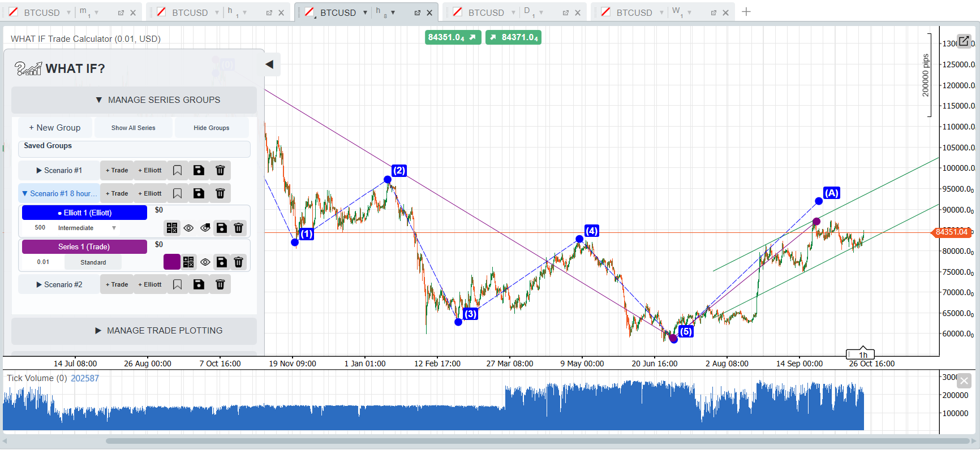The width and height of the screenshot is (980, 450).
Task: Add Trade to Scenario #2
Action: (x=117, y=284)
